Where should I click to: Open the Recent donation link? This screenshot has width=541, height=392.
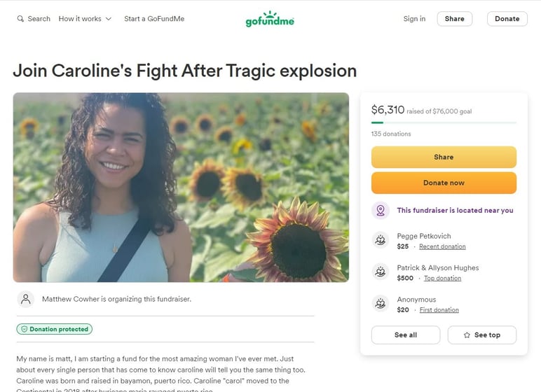point(442,246)
